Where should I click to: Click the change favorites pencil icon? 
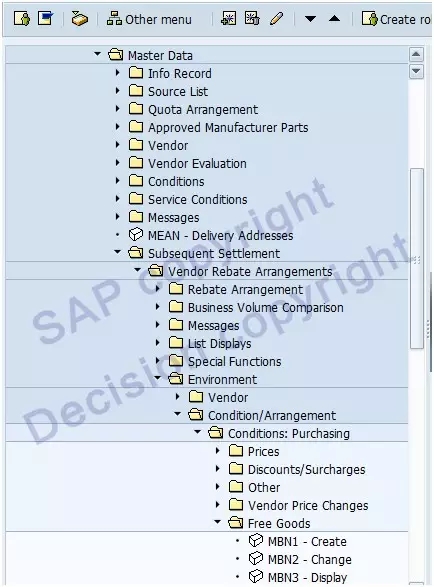tap(276, 18)
